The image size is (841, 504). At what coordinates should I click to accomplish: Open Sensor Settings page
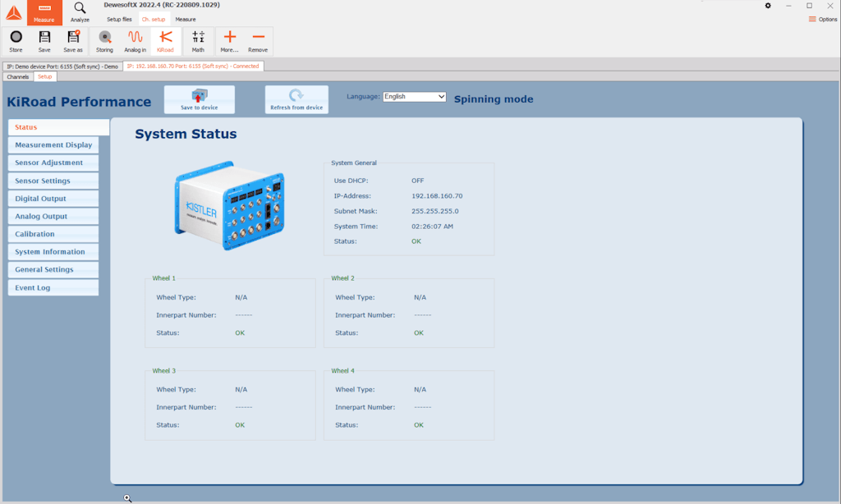point(53,181)
